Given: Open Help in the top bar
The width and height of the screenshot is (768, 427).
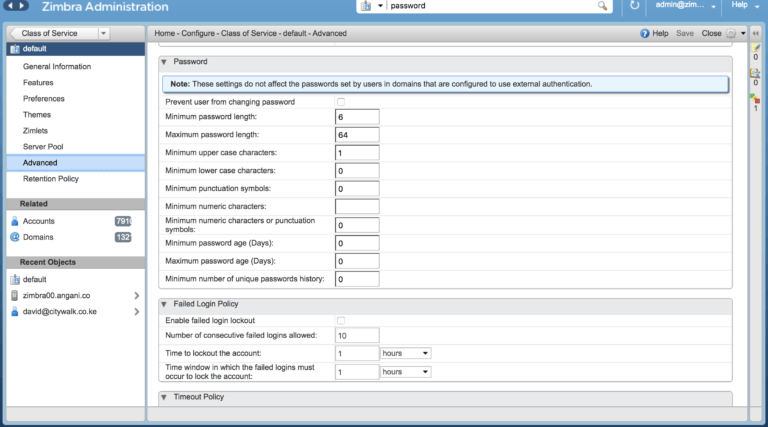Looking at the screenshot, I should click(x=739, y=5).
